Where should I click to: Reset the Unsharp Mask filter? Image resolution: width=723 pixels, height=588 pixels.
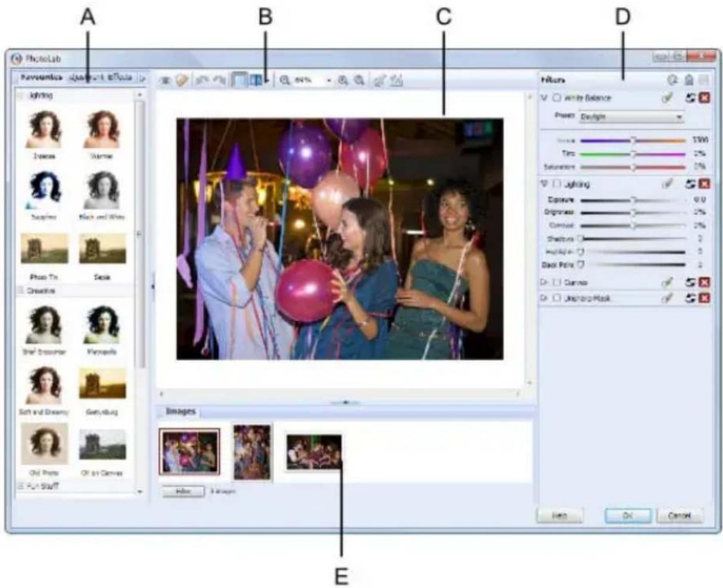[x=691, y=298]
